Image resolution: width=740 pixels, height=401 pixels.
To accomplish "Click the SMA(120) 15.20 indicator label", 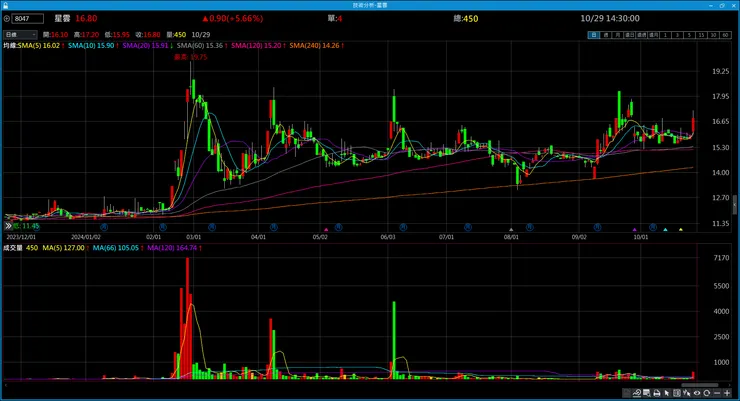I will coord(258,46).
